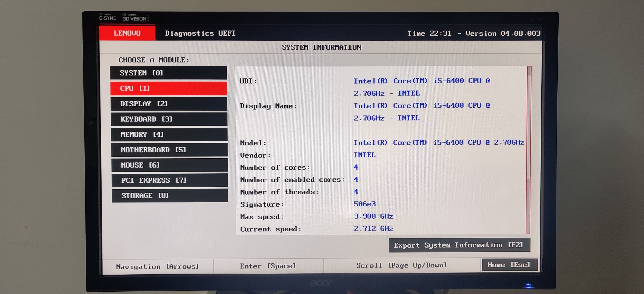
Task: Click the Home [Esc] button
Action: [x=509, y=265]
